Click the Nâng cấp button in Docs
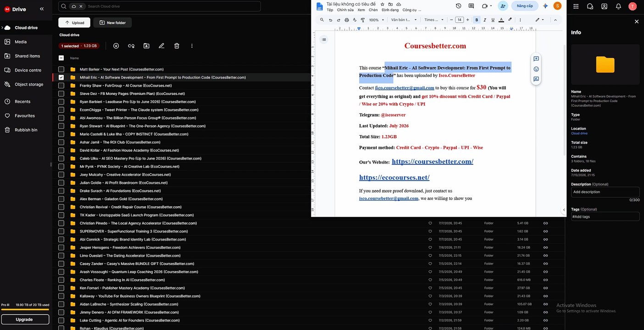Viewport: 644px width, 330px height. 525,6
